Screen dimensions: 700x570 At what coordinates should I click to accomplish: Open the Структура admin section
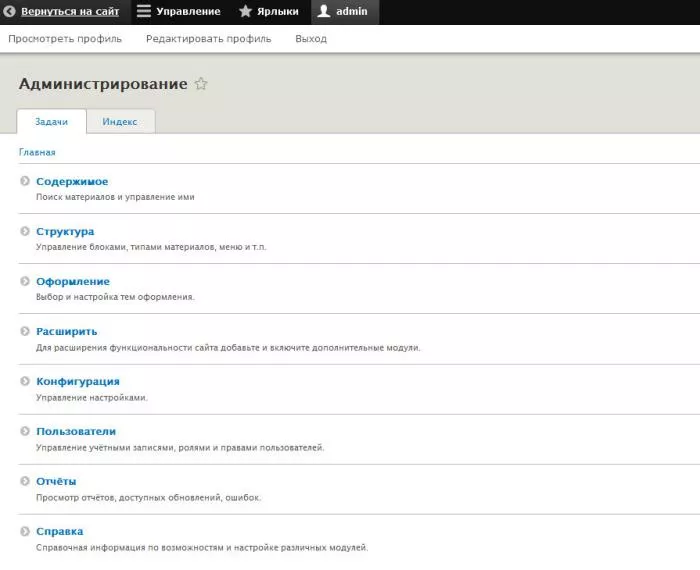click(65, 232)
